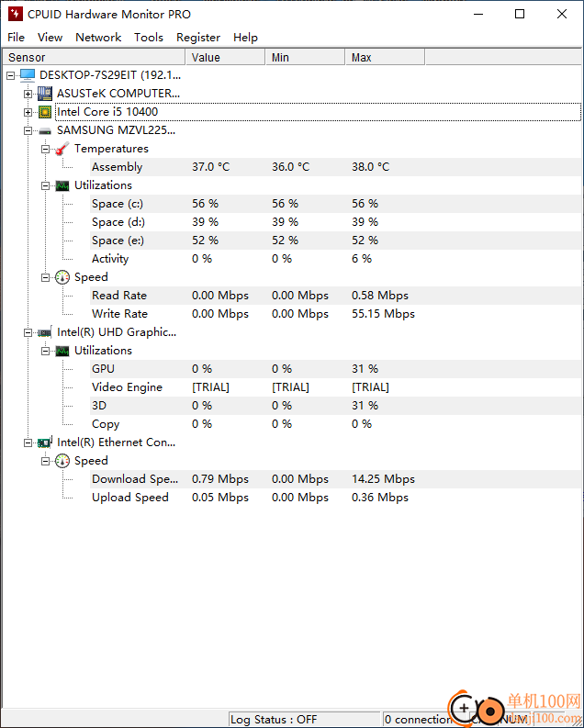Select the Activity row

click(x=336, y=259)
